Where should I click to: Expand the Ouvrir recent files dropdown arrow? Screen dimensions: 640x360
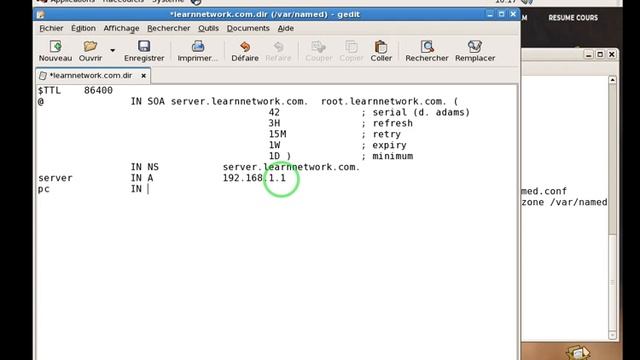click(x=112, y=51)
